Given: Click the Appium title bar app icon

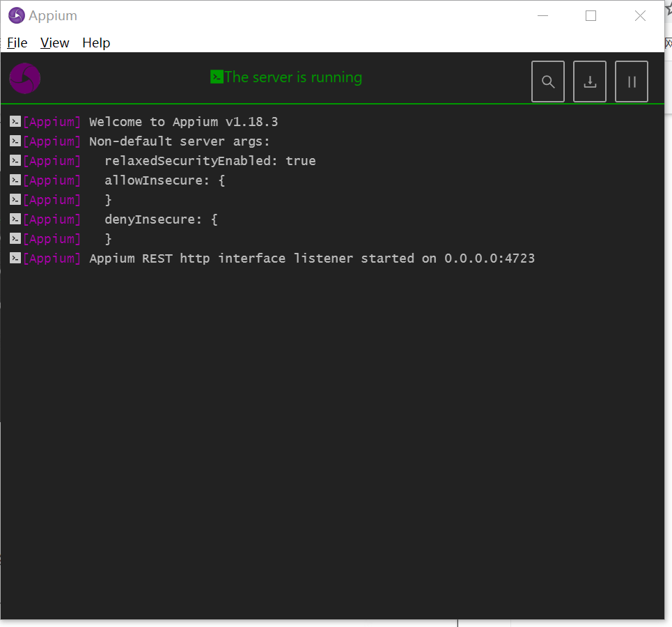Looking at the screenshot, I should (17, 15).
